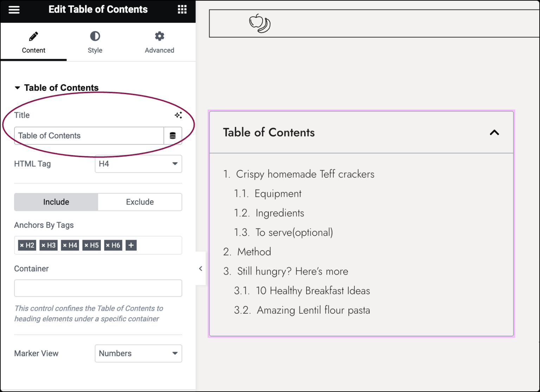The width and height of the screenshot is (540, 392).
Task: Collapse the preview Table of Contents with the arrow
Action: pyautogui.click(x=494, y=133)
